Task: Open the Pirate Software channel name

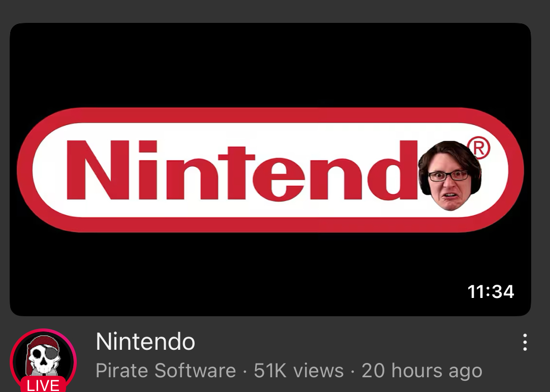Action: click(x=166, y=371)
